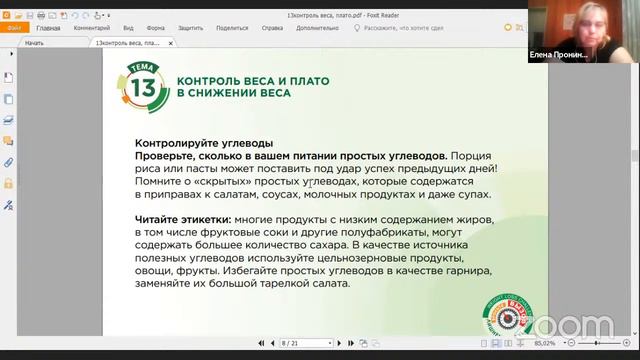Image resolution: width=640 pixels, height=360 pixels.
Task: Go to the previous page button
Action: (273, 343)
